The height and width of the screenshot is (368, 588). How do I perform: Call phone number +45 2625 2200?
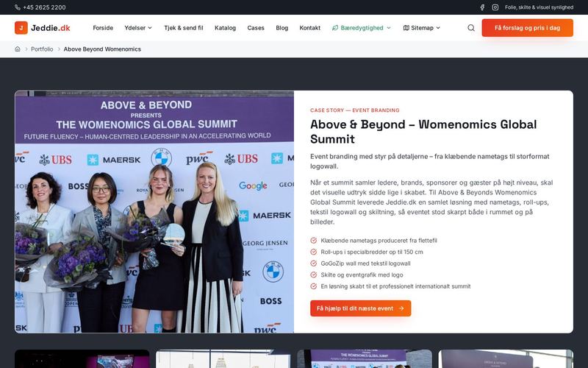pyautogui.click(x=44, y=7)
